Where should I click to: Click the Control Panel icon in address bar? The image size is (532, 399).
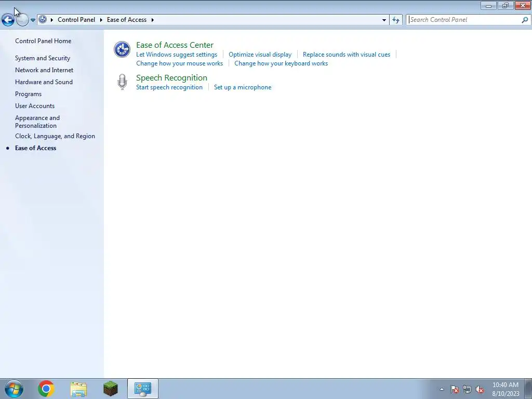tap(43, 19)
